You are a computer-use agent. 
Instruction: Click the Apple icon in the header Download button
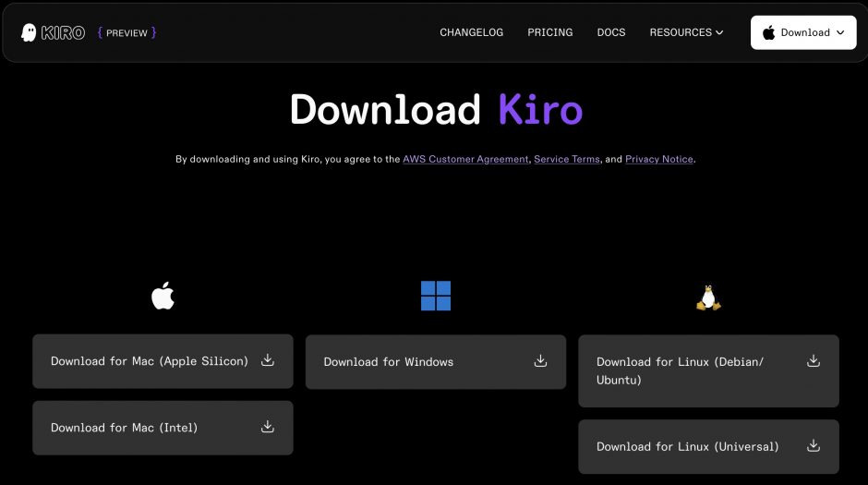tap(769, 32)
